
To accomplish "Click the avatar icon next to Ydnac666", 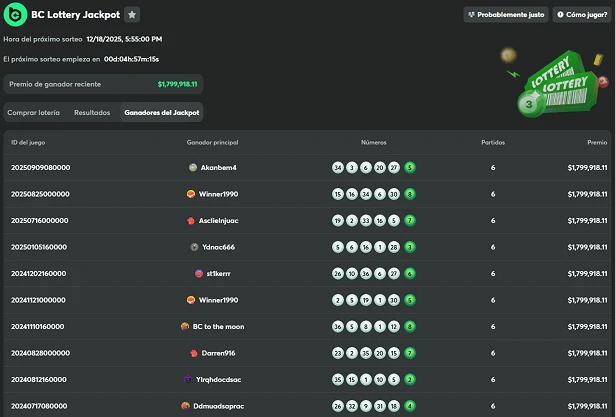I will point(194,247).
